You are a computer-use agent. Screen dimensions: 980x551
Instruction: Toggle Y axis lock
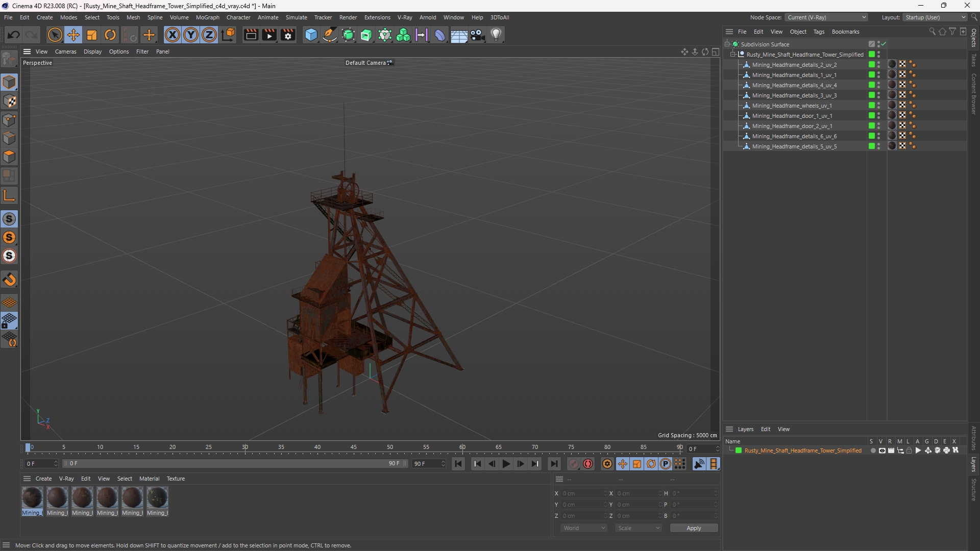(191, 35)
